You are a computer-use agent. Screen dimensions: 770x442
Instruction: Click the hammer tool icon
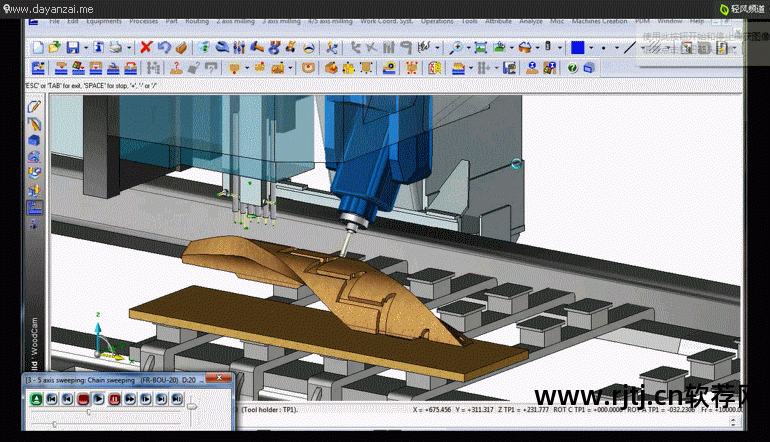click(x=257, y=48)
